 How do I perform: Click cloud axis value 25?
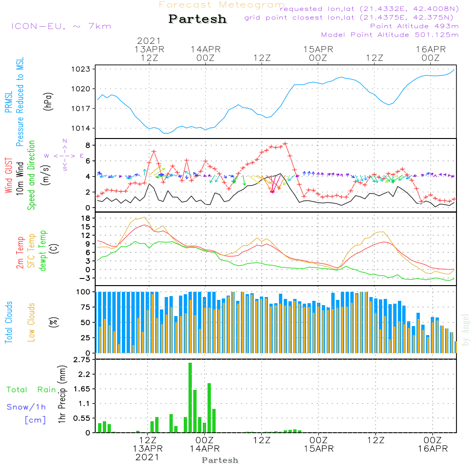86,338
